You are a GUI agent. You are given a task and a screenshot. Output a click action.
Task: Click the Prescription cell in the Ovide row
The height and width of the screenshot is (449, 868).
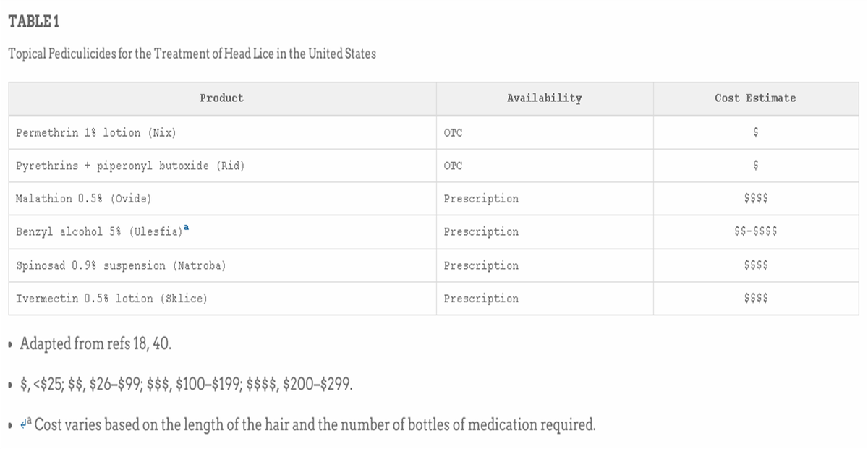click(x=545, y=199)
